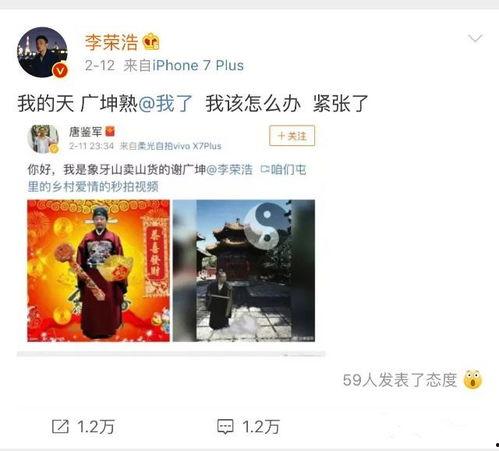Open 李荣浩's profile avatar
This screenshot has height=451, width=499.
coord(42,52)
